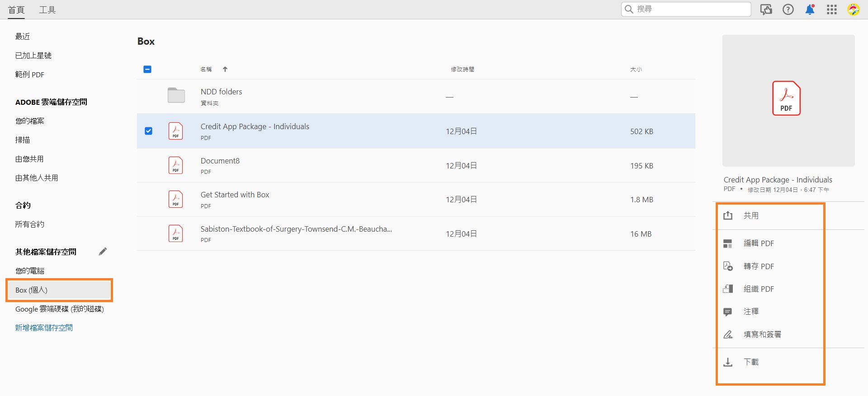Toggle the name column sort arrow
This screenshot has height=396, width=868.
pyautogui.click(x=225, y=69)
